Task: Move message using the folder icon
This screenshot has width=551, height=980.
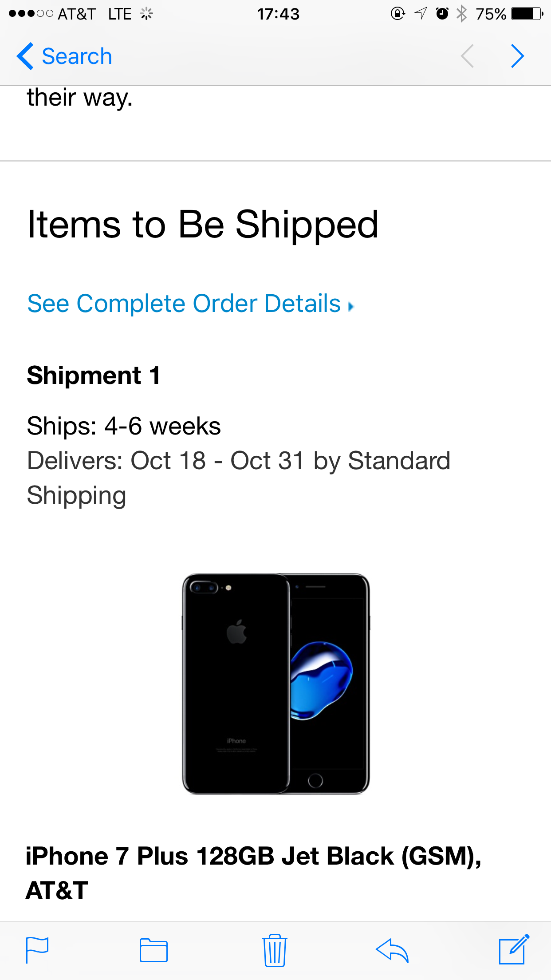Action: 153,950
